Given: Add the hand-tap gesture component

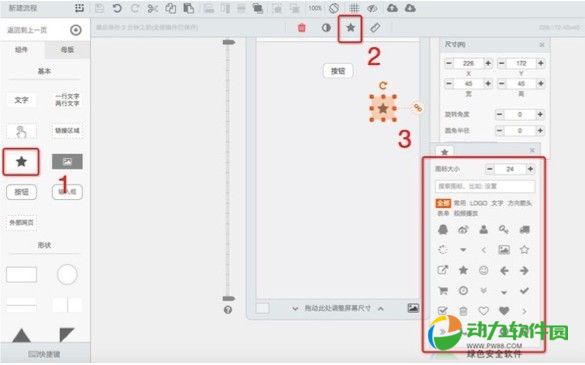Looking at the screenshot, I should click(21, 131).
